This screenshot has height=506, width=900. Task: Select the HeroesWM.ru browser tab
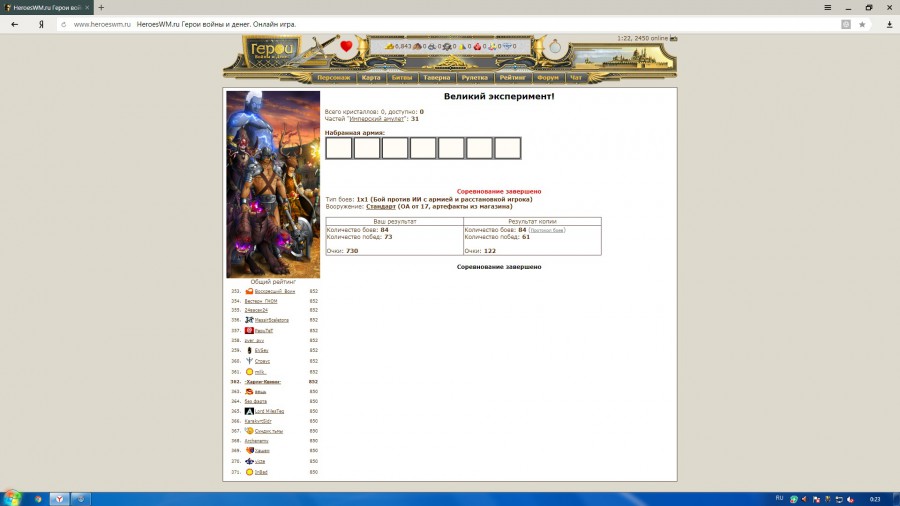point(47,7)
